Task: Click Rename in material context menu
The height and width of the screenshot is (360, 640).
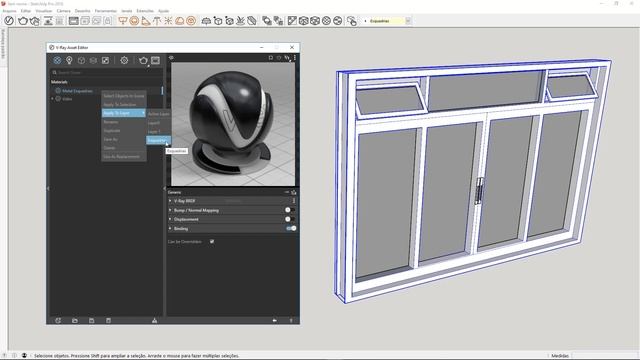Action: pos(124,122)
